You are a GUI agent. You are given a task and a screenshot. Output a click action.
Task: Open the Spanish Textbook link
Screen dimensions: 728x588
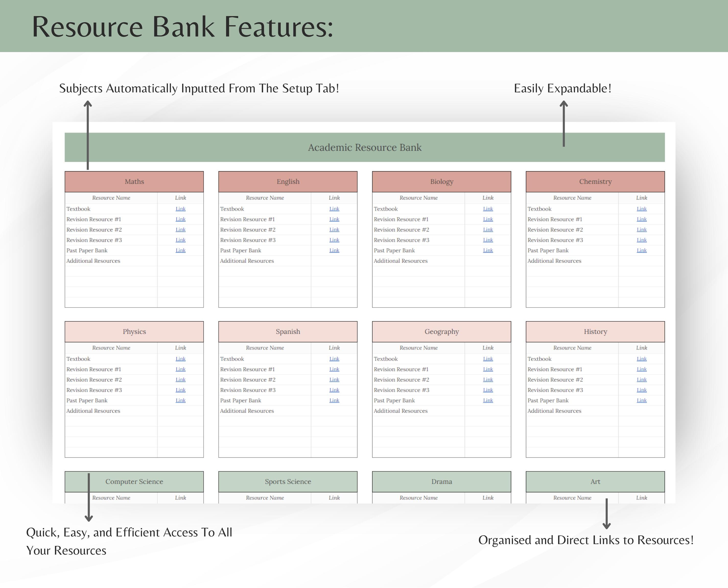[x=334, y=359]
